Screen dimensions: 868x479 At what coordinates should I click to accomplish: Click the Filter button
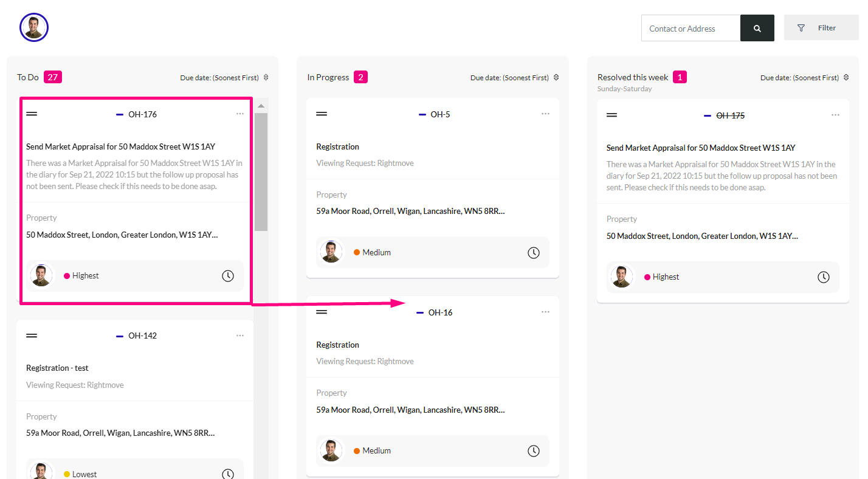click(821, 27)
